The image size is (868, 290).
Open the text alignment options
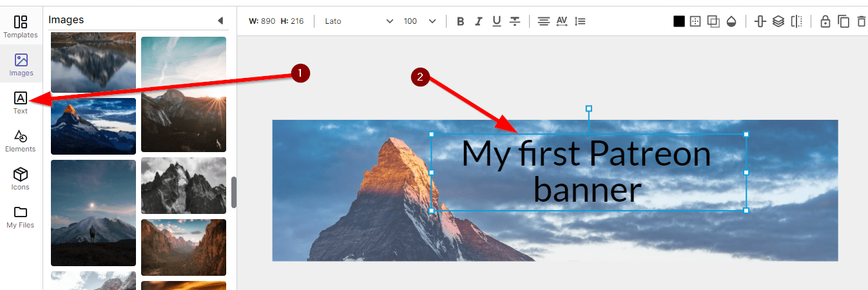click(x=544, y=21)
